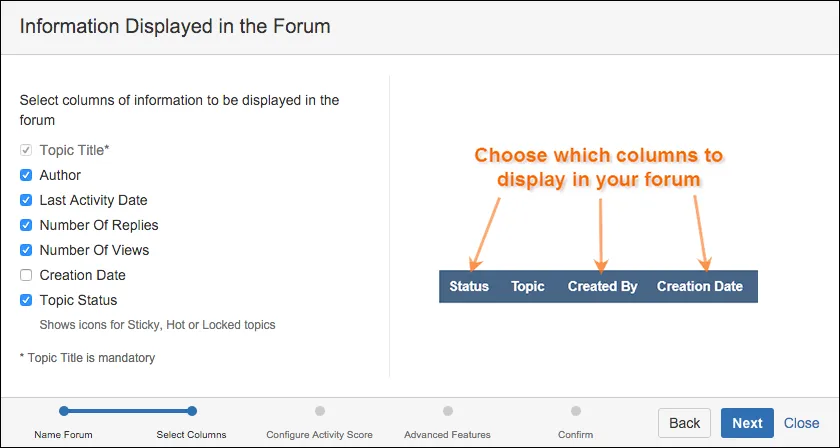
Task: Click the Configure Activity Score label
Action: [319, 435]
